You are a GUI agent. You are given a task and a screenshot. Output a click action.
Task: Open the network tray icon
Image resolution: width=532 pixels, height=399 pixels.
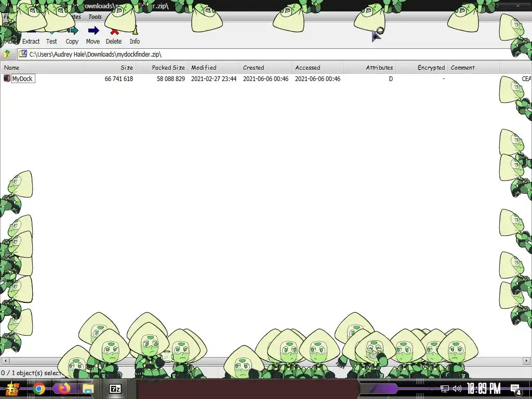point(445,389)
